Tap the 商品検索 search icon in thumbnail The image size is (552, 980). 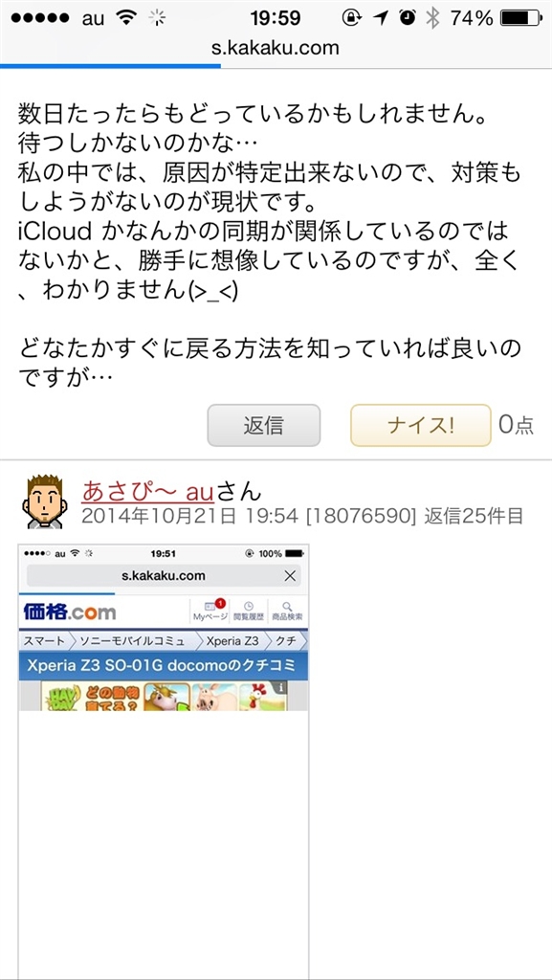[x=287, y=611]
